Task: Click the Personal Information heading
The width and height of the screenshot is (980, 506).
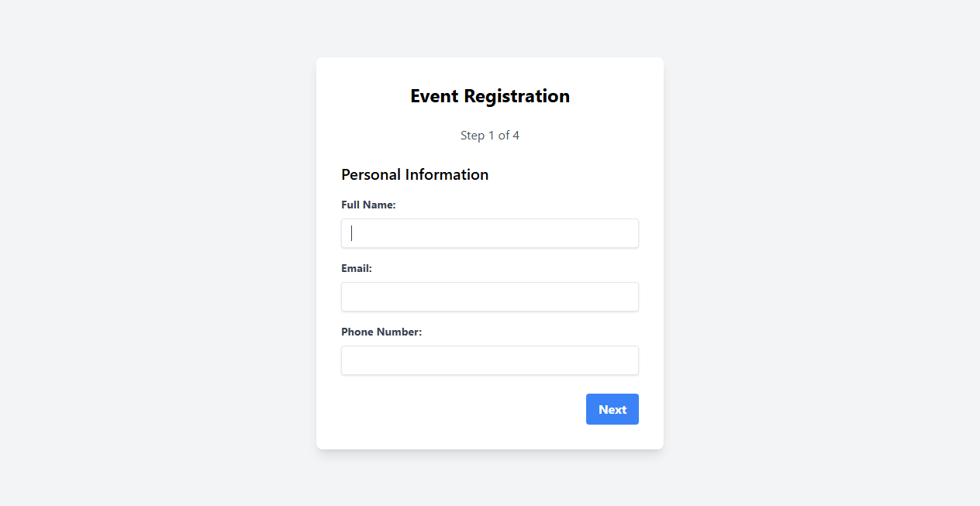Action: coord(415,174)
